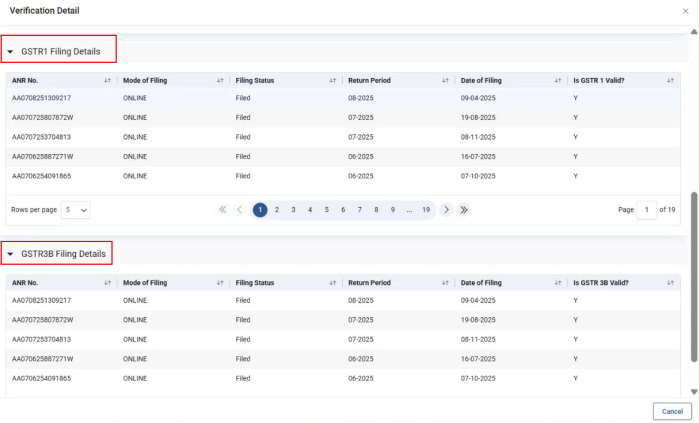Go to page 19 of GSTR1 results
The image size is (699, 423).
coord(426,210)
